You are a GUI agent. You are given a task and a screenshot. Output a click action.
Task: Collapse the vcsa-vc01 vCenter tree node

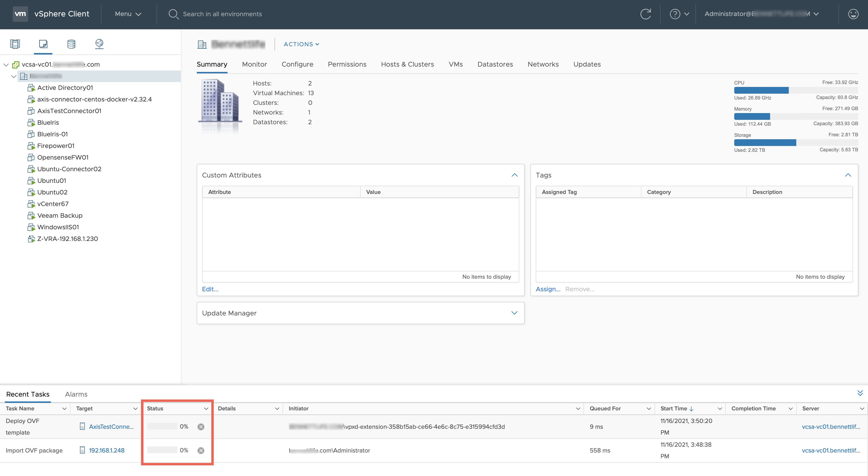coord(6,65)
